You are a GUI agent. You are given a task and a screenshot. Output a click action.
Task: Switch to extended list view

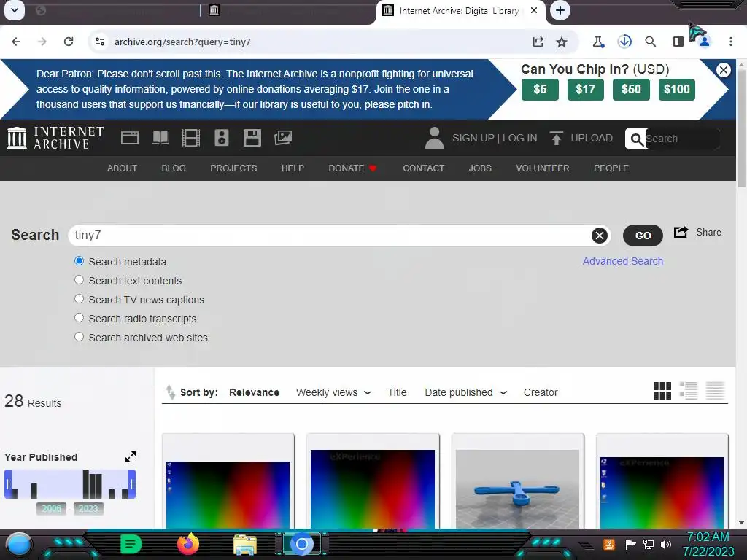point(689,391)
